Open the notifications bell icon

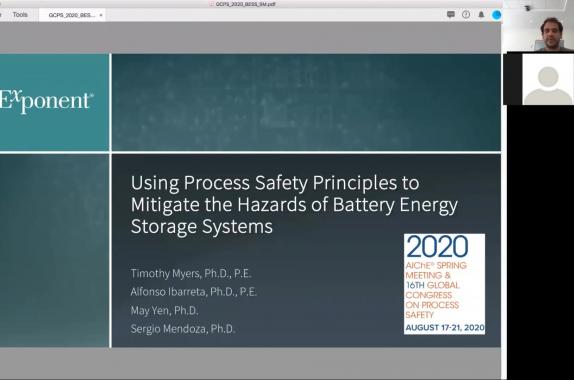coord(481,15)
